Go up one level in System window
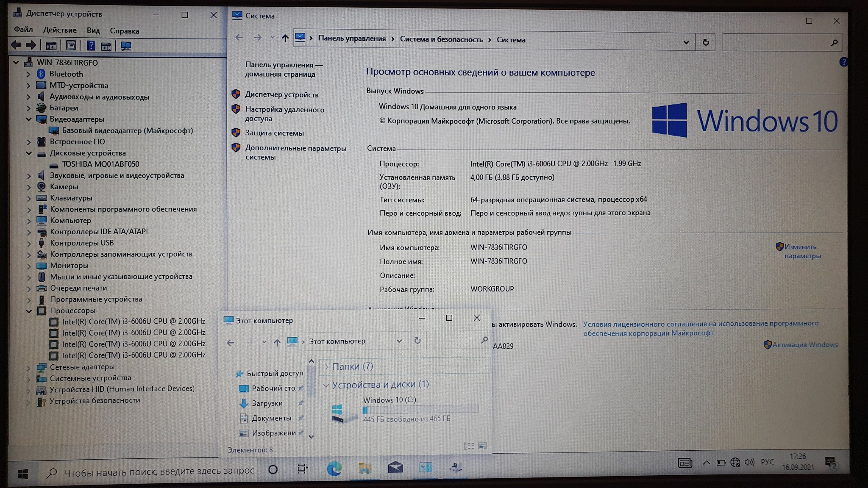The width and height of the screenshot is (868, 488). [285, 39]
